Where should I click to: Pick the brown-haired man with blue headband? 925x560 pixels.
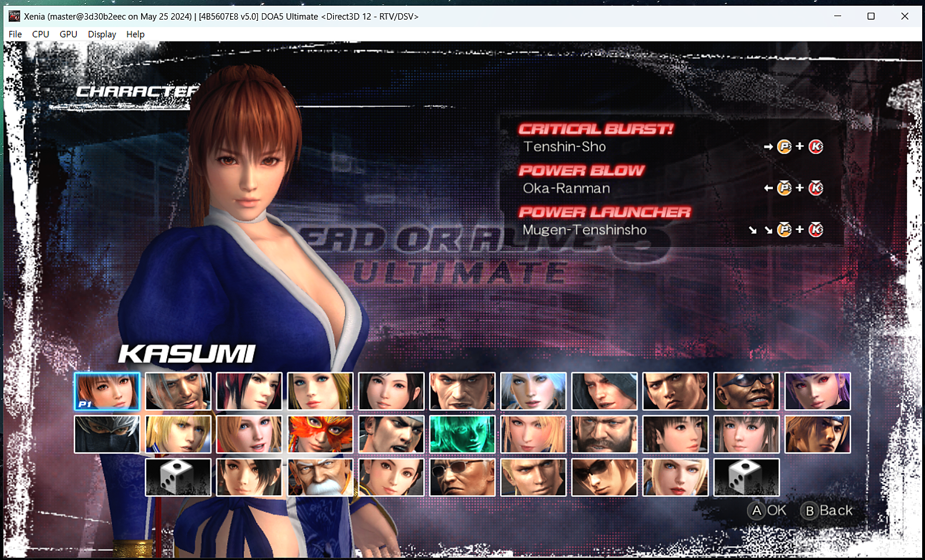click(818, 434)
